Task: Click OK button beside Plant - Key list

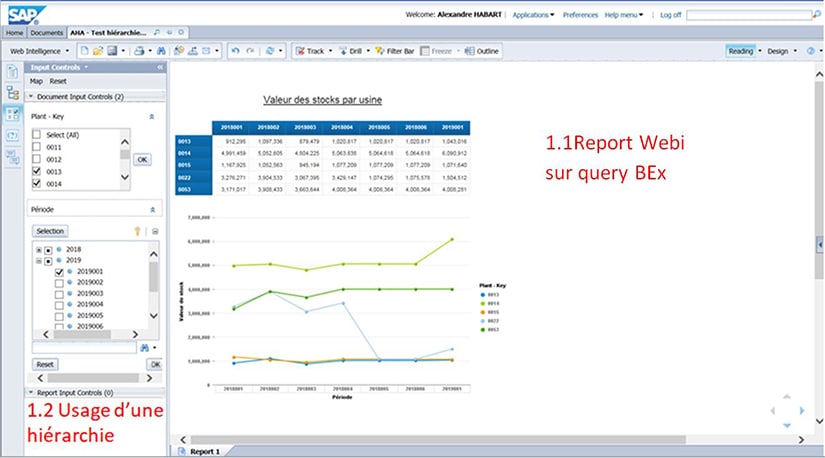Action: (142, 160)
